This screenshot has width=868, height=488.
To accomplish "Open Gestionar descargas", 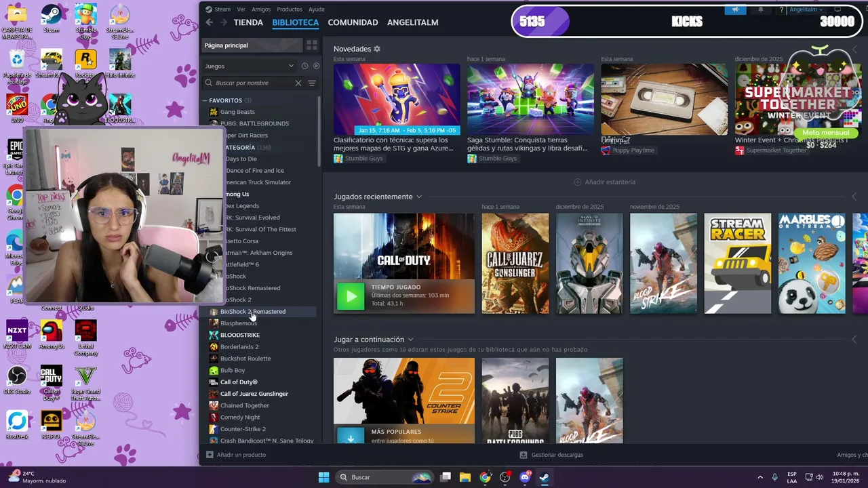I will (551, 455).
